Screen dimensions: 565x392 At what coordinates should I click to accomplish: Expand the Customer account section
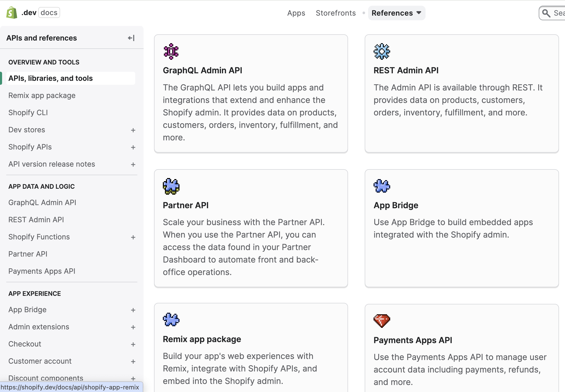pyautogui.click(x=133, y=361)
